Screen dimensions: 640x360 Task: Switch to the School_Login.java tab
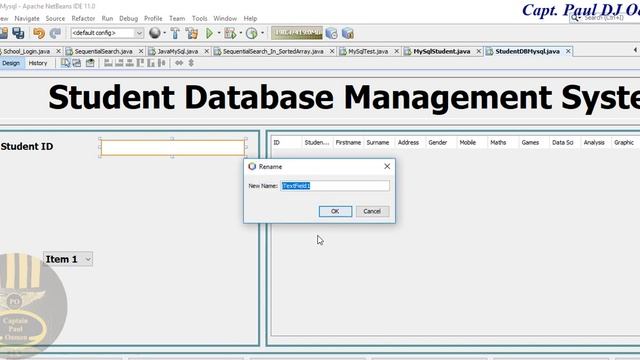pyautogui.click(x=27, y=51)
